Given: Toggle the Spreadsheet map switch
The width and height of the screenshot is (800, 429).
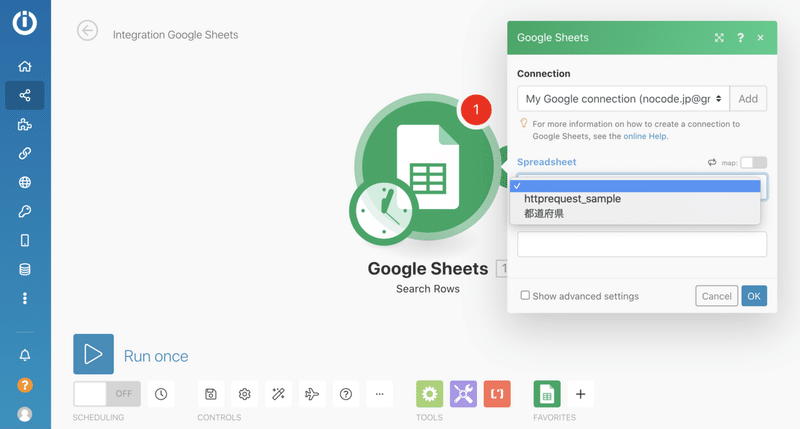Looking at the screenshot, I should (x=754, y=162).
